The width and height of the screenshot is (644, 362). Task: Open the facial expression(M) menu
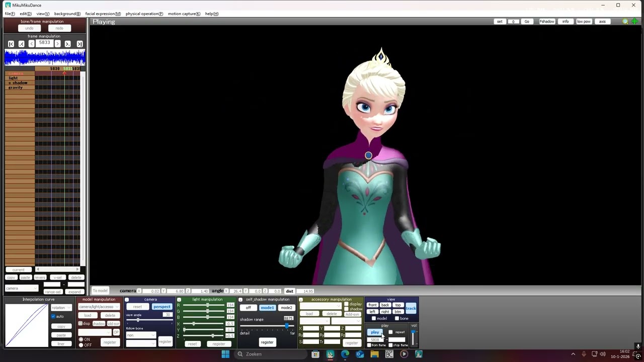(x=103, y=14)
